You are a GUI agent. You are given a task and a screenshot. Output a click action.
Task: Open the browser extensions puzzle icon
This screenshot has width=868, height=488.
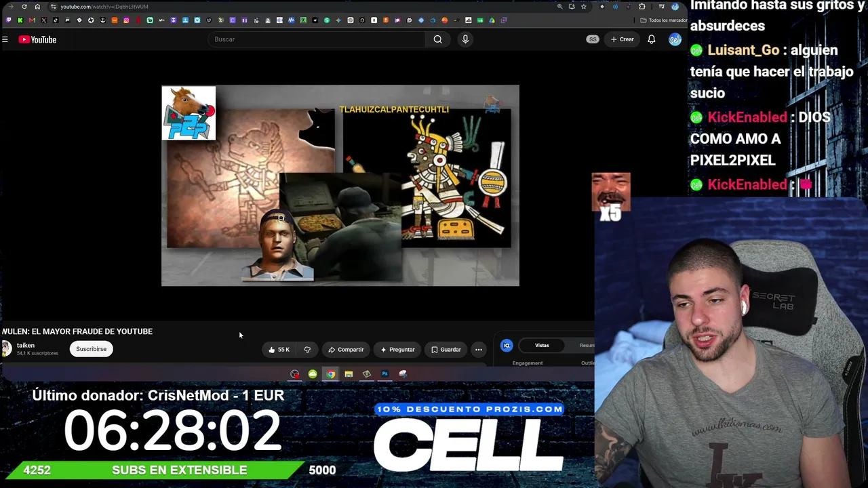click(642, 7)
